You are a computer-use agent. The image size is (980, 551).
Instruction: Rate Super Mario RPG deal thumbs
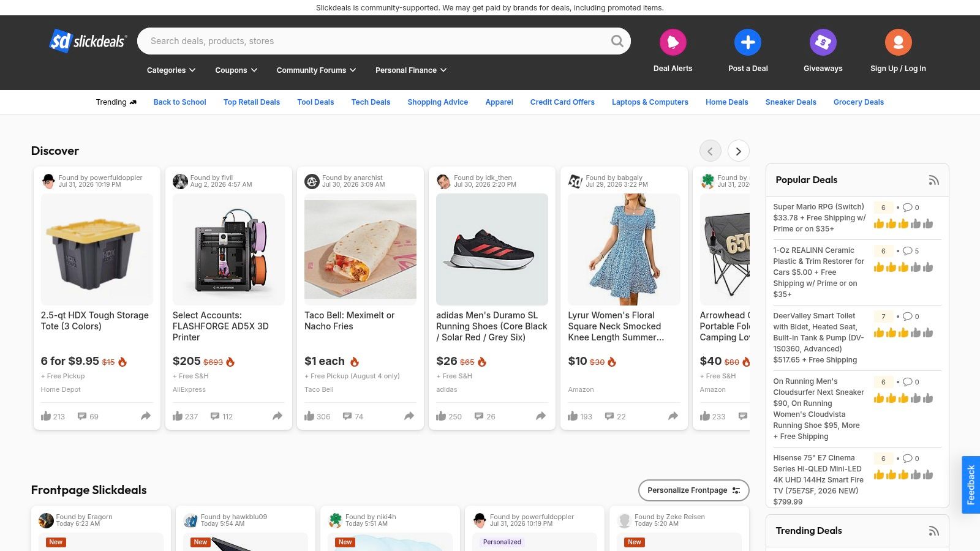903,224
